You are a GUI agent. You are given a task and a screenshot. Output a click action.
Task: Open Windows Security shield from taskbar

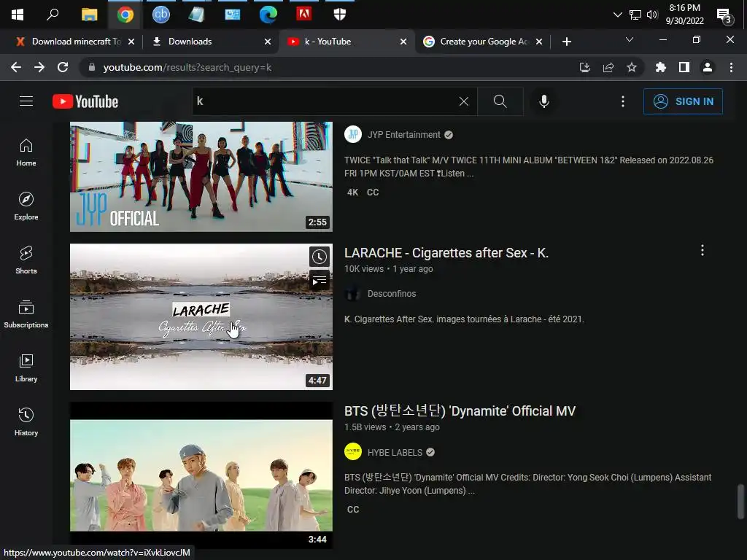point(340,15)
